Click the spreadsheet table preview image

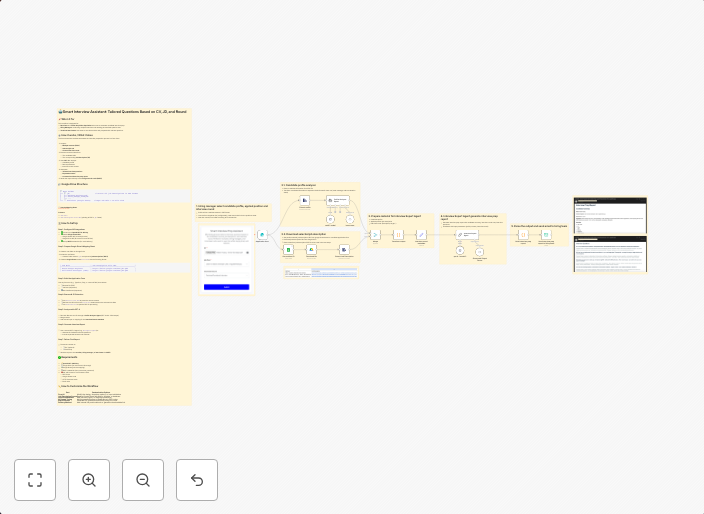[x=321, y=273]
